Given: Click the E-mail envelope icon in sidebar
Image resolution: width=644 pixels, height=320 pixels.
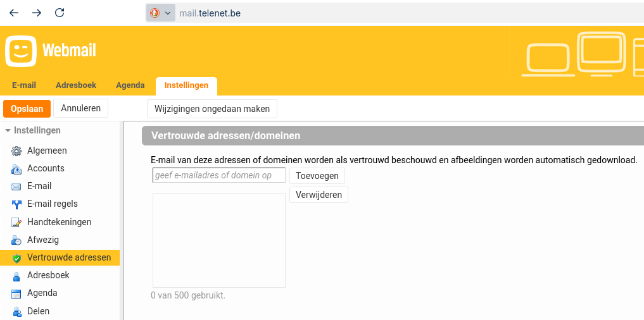Looking at the screenshot, I should coord(16,187).
